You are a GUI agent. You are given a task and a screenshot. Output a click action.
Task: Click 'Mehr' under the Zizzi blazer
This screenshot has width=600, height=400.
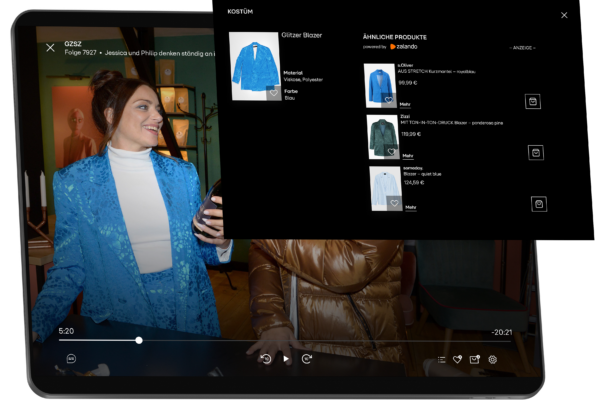(x=408, y=156)
